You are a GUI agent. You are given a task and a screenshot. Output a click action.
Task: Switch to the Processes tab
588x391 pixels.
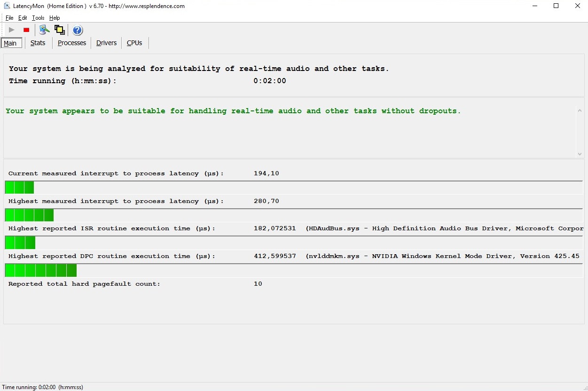[x=72, y=43]
